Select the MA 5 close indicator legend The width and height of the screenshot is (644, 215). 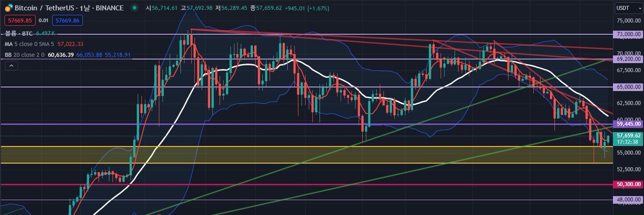pos(29,44)
